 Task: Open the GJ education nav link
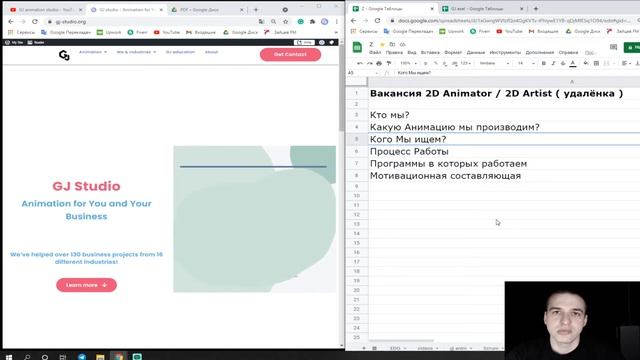(x=180, y=52)
